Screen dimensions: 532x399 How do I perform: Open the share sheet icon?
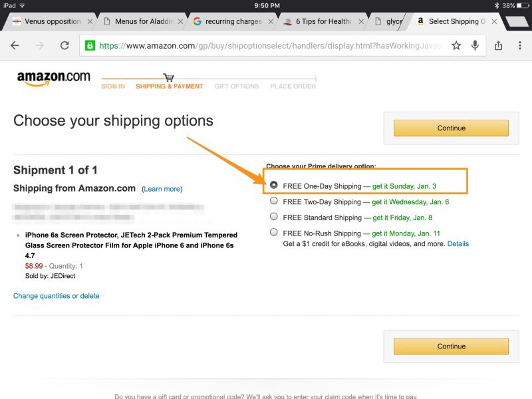pos(499,46)
